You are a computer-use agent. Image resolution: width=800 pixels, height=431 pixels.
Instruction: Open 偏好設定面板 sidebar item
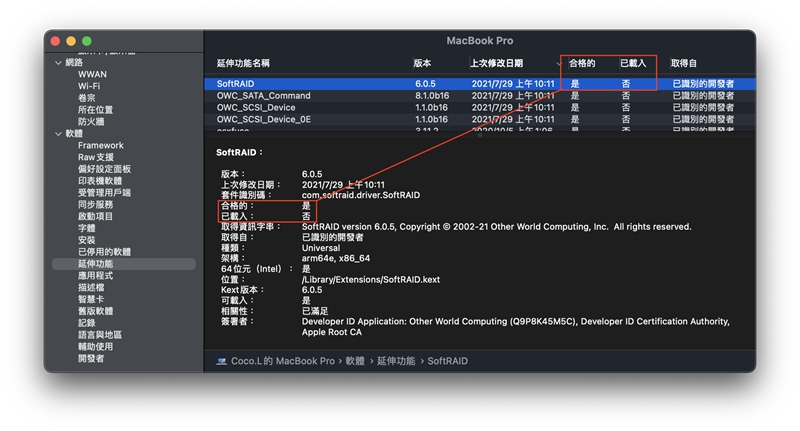coord(104,169)
